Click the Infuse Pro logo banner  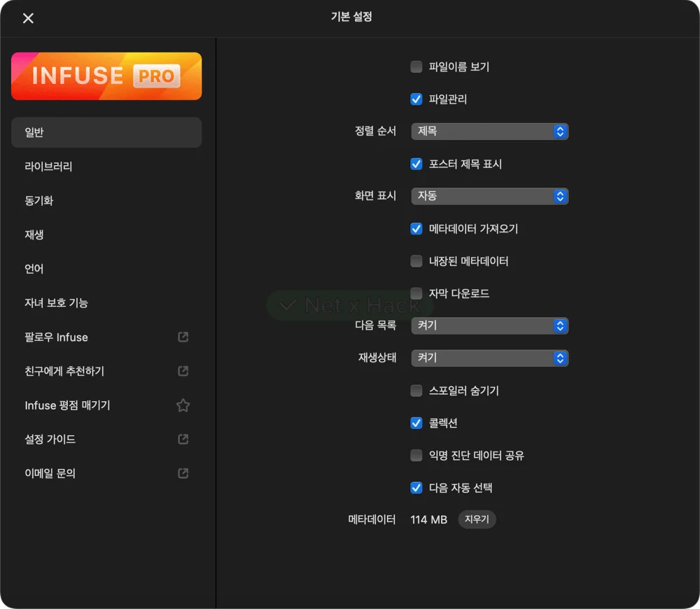[x=106, y=76]
